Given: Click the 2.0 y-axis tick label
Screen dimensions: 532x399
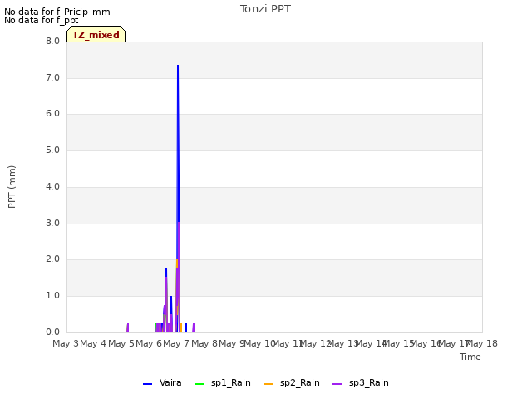Looking at the screenshot, I should point(52,259).
